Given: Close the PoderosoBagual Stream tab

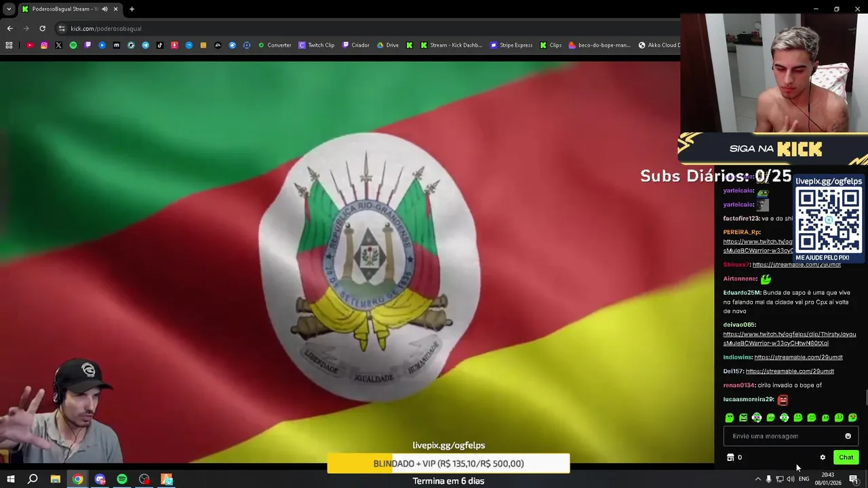Looking at the screenshot, I should click(115, 9).
